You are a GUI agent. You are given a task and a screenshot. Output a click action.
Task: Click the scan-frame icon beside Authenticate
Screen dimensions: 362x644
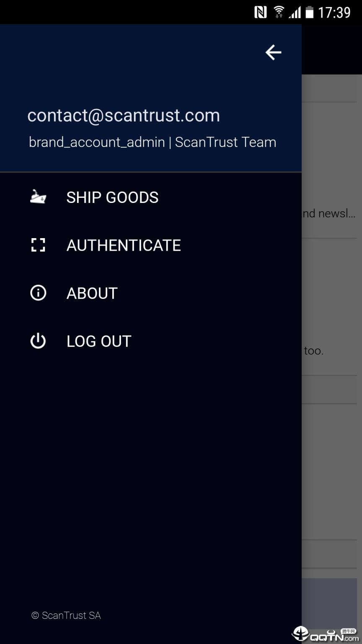[38, 245]
